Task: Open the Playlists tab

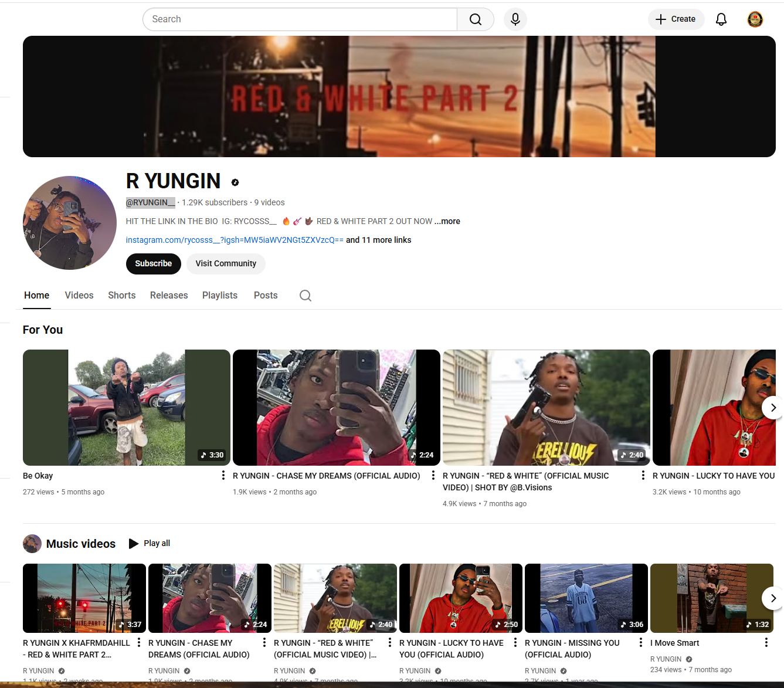Action: pos(219,296)
